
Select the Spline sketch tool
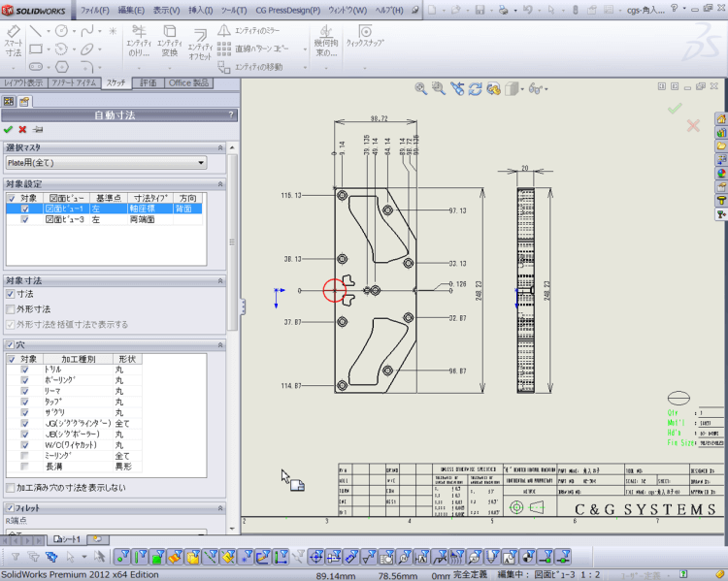click(86, 31)
